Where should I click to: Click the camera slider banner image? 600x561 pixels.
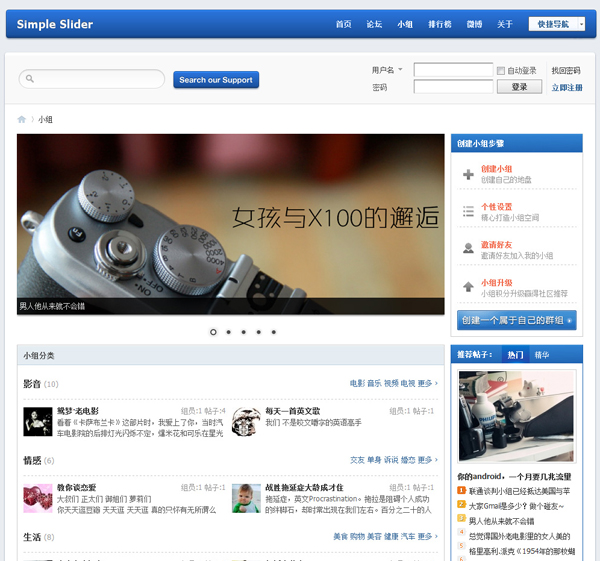(x=231, y=224)
